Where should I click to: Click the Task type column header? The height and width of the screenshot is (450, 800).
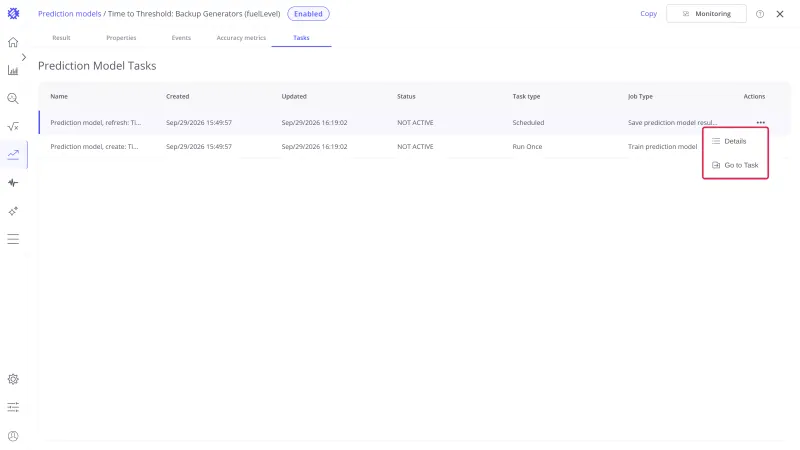526,96
